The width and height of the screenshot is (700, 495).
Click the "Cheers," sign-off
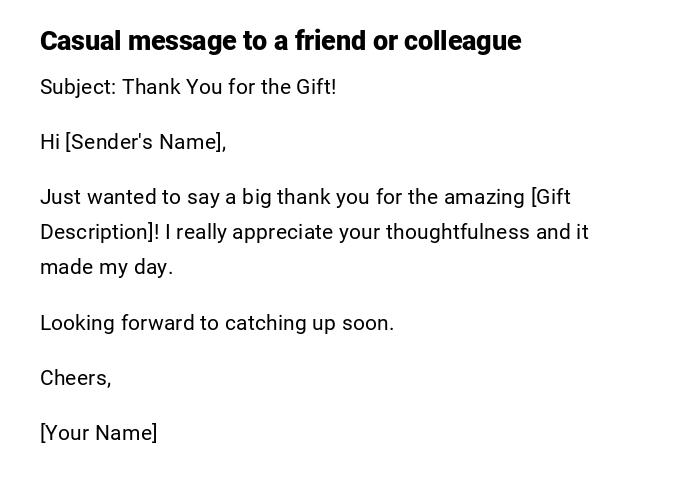(x=76, y=378)
